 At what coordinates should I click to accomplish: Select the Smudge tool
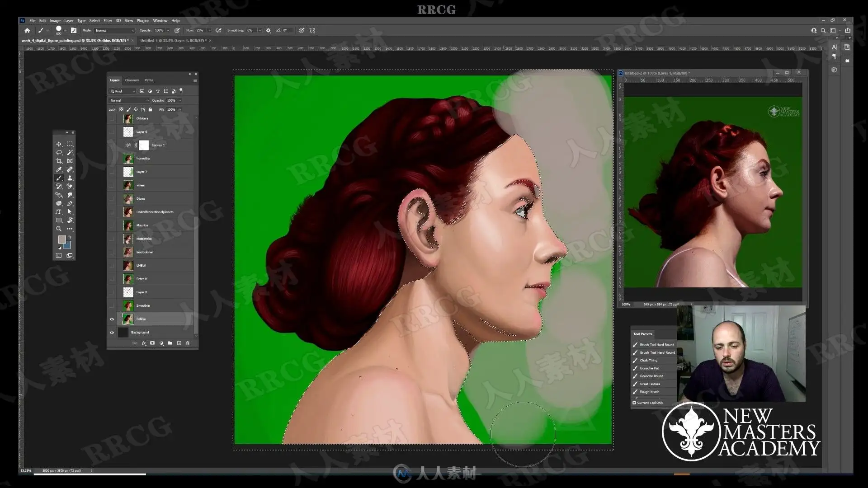[x=70, y=195]
